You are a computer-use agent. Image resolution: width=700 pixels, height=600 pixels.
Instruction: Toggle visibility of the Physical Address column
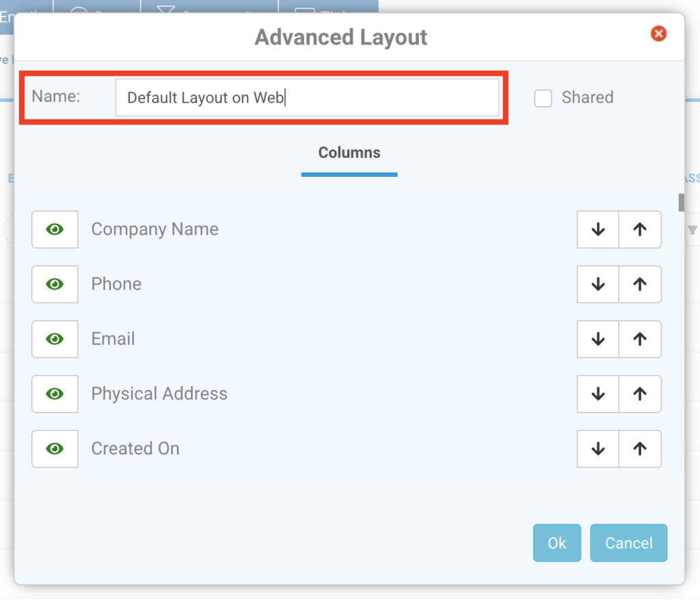point(55,394)
